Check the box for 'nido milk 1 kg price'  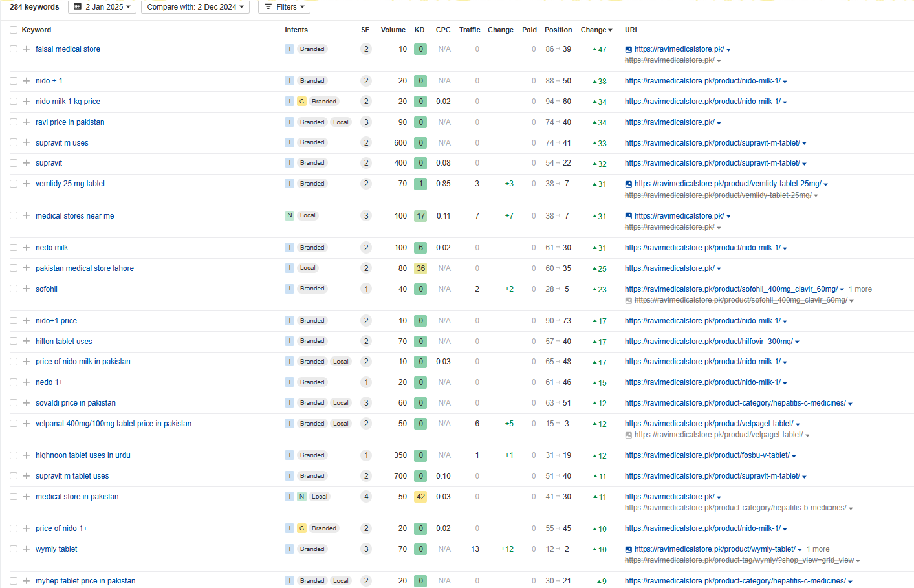[x=14, y=102]
